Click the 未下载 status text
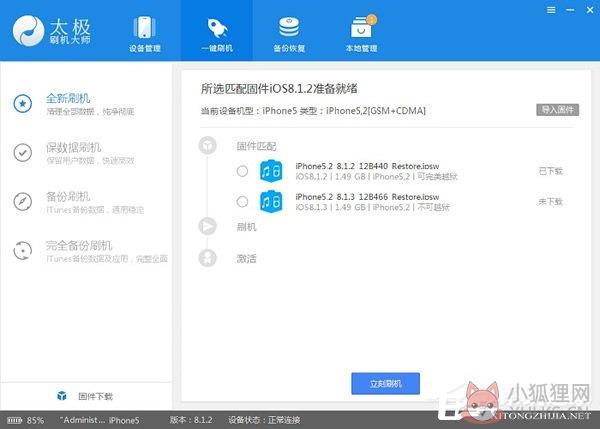 click(x=551, y=201)
